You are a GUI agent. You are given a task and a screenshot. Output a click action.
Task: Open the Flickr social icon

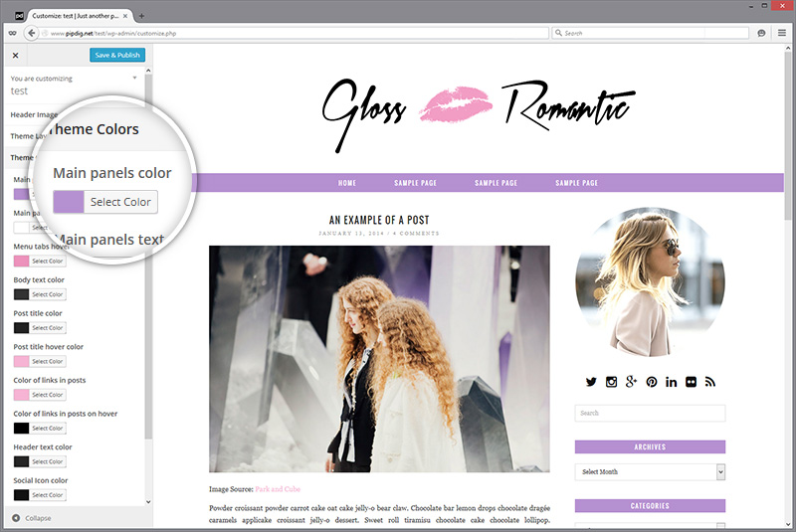pyautogui.click(x=691, y=382)
